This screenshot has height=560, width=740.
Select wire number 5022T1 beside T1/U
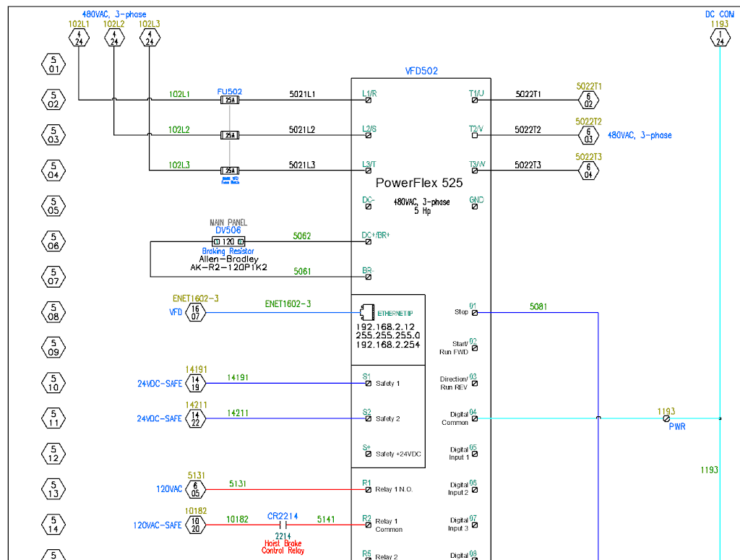tap(528, 94)
